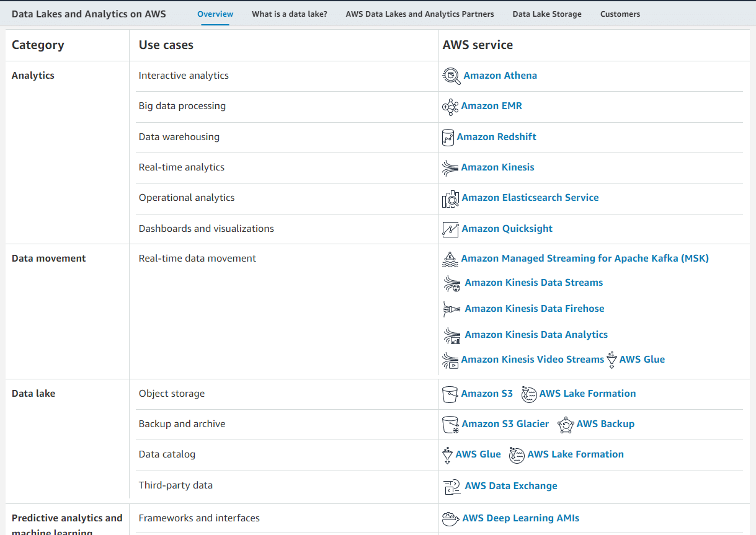Go to the Data Lake Storage section
The width and height of the screenshot is (756, 535).
coord(547,13)
